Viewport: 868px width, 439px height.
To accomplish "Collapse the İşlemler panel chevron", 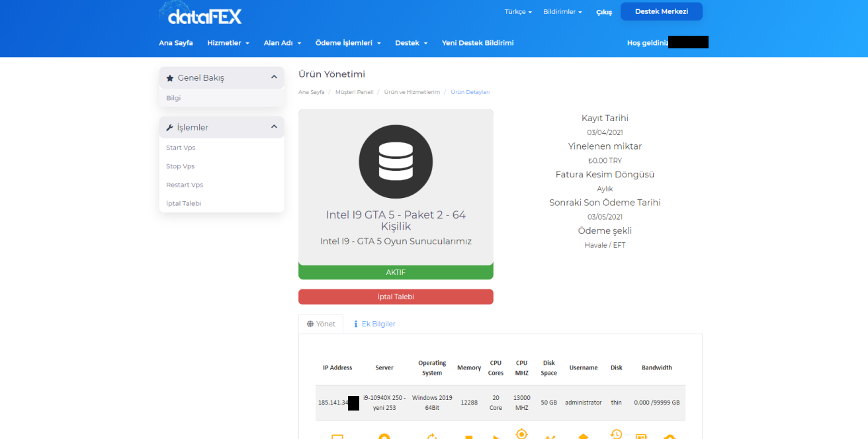I will tap(274, 127).
